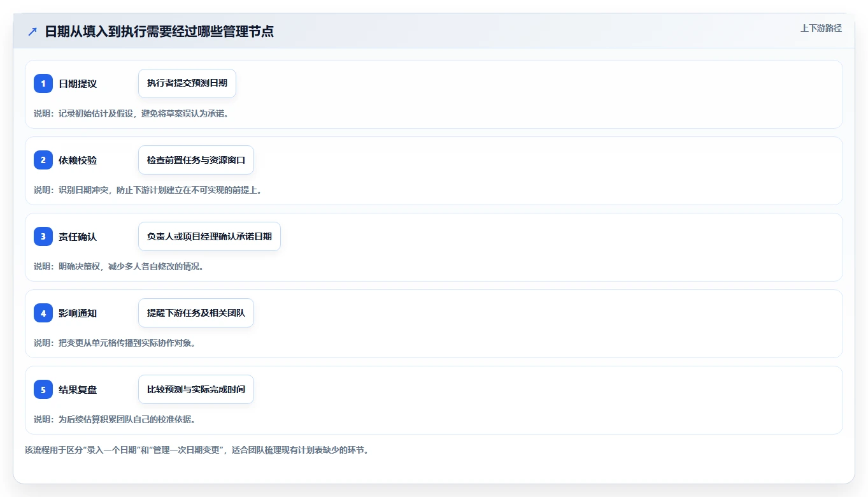
Task: Click the step 4 number badge
Action: 43,313
